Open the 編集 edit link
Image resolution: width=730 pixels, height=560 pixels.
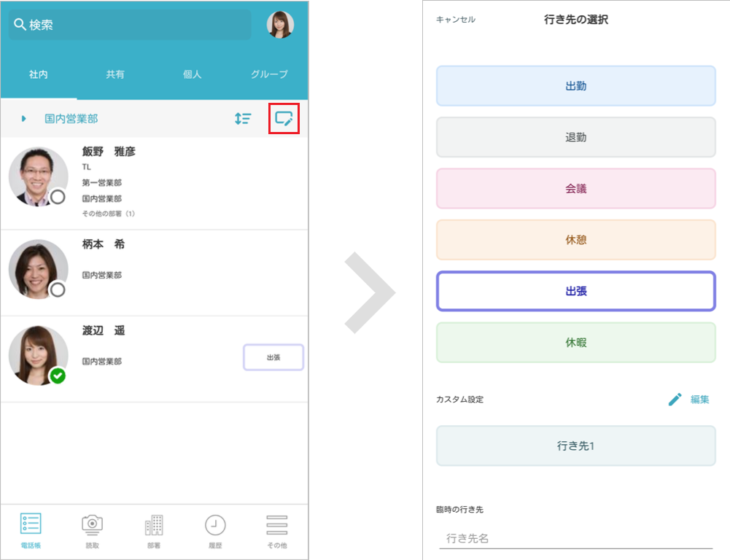699,399
